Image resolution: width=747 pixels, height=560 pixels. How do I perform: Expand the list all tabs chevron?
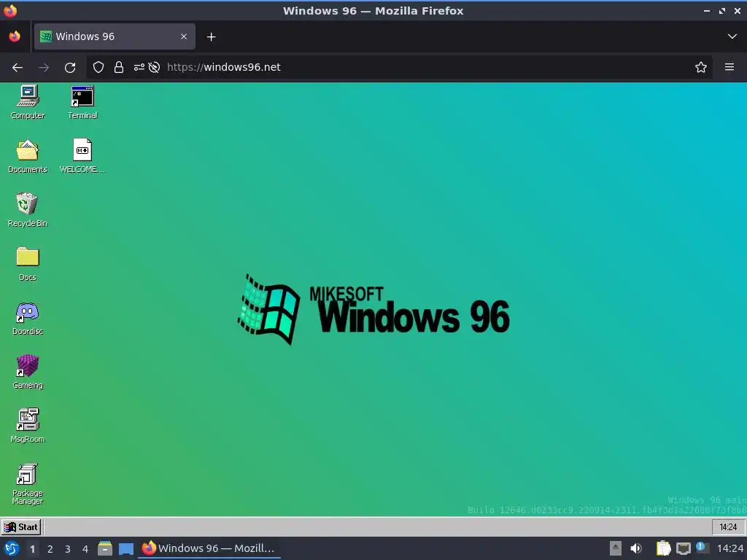coord(732,36)
